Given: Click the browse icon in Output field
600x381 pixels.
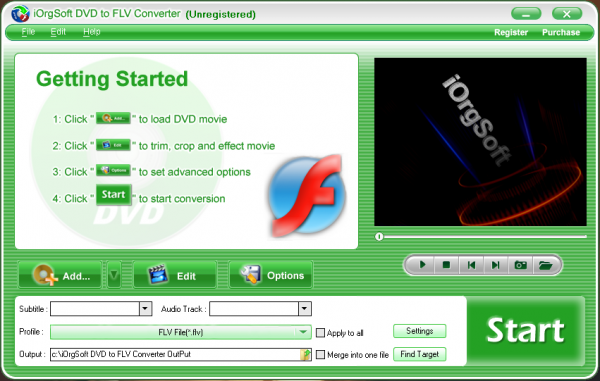Looking at the screenshot, I should coord(306,355).
